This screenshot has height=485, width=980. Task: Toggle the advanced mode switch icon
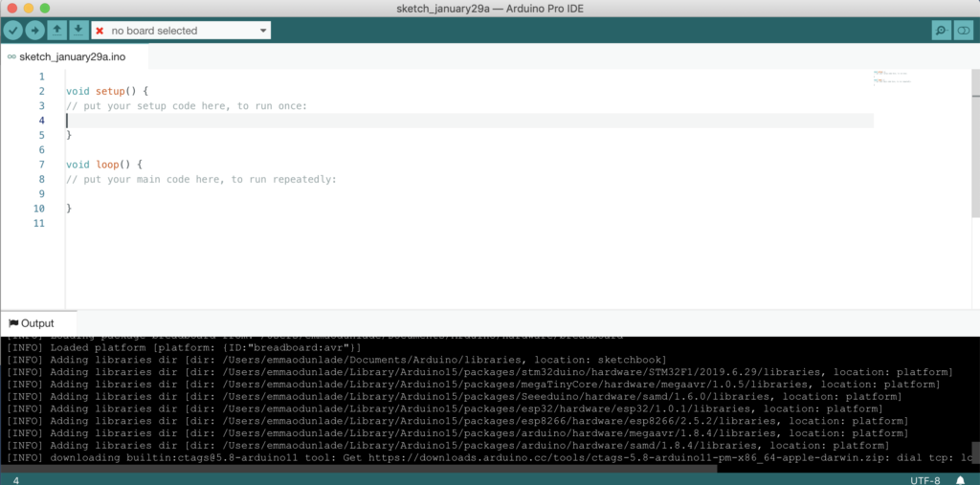[963, 31]
